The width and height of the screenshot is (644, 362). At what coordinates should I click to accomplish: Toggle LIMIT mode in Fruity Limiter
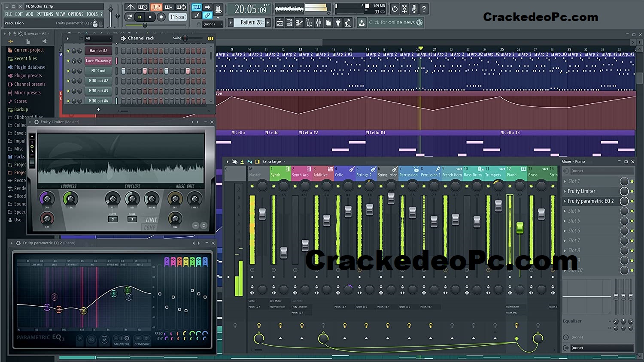(151, 220)
